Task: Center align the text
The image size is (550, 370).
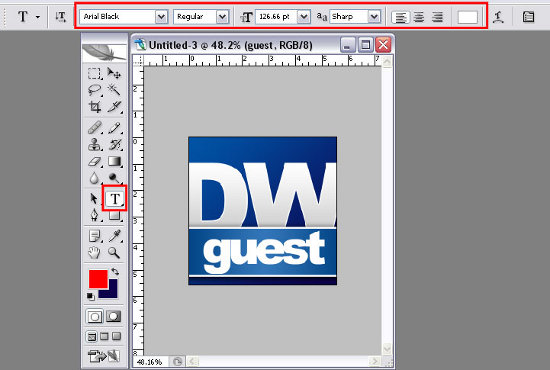Action: (419, 17)
